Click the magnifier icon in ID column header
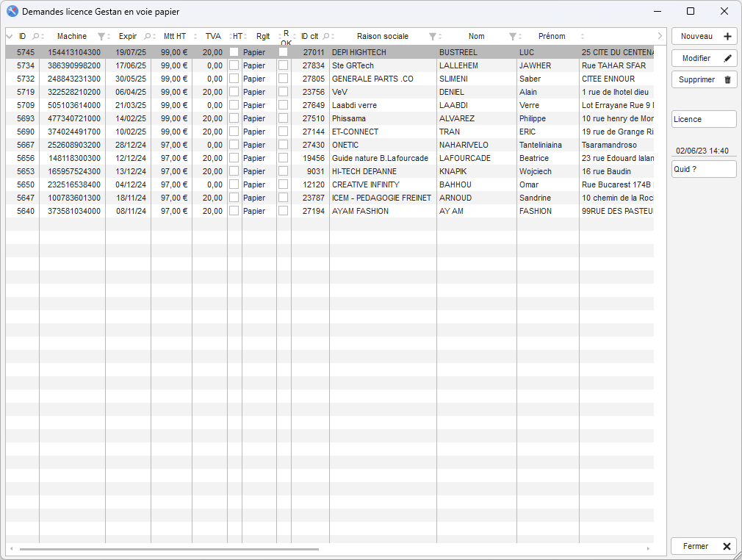 [36, 37]
